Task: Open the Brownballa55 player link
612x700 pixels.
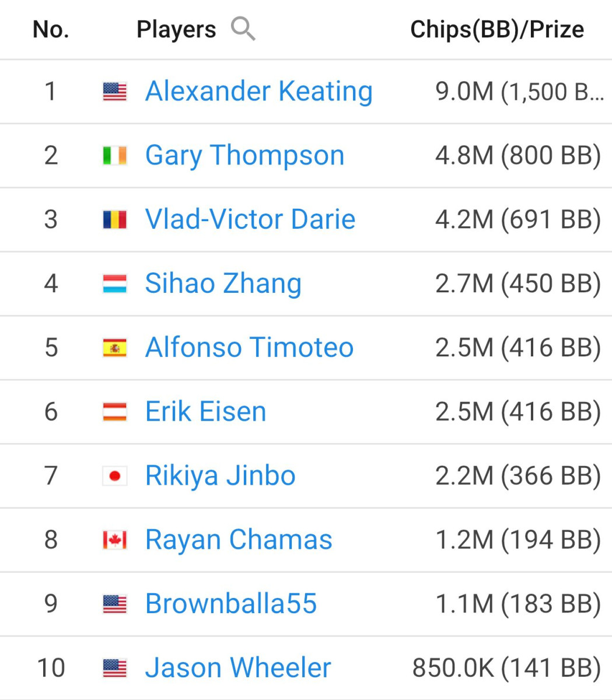Action: (x=231, y=604)
